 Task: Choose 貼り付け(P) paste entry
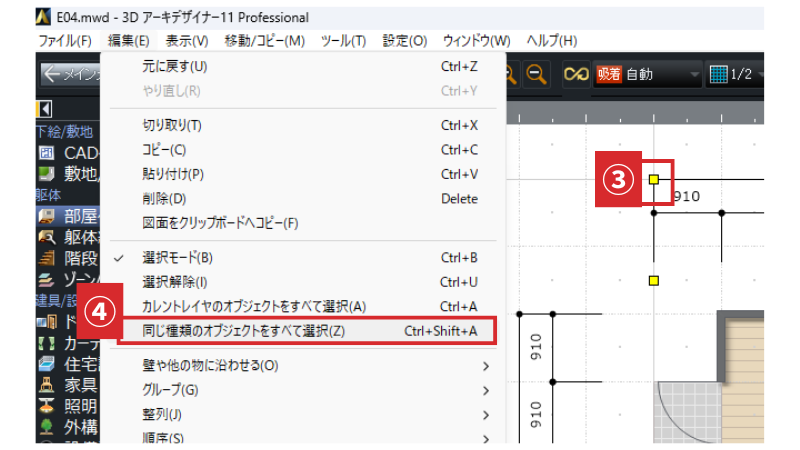(303, 174)
